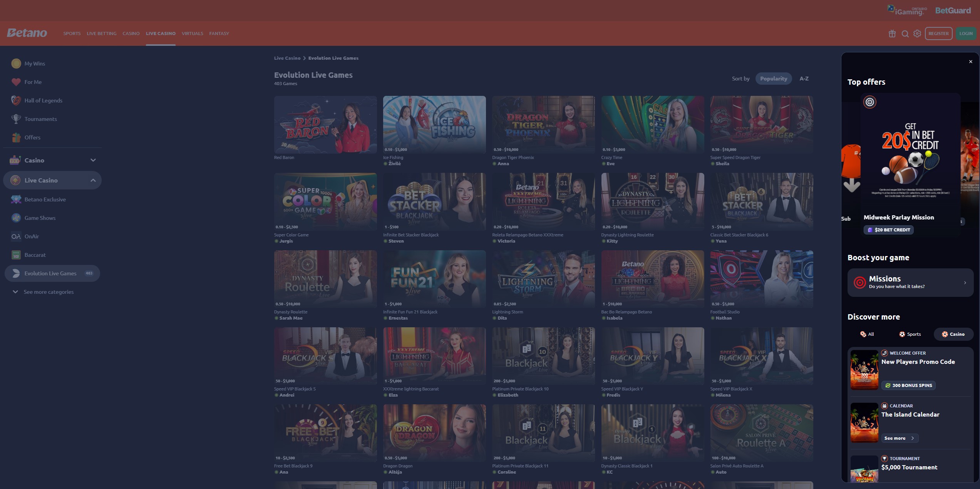Screen dimensions: 980x489
Task: Click the BetGuard logo
Action: click(953, 11)
